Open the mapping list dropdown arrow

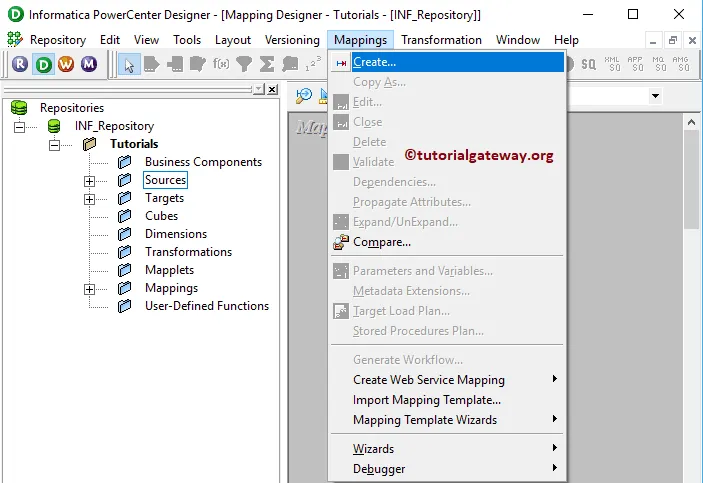[655, 96]
